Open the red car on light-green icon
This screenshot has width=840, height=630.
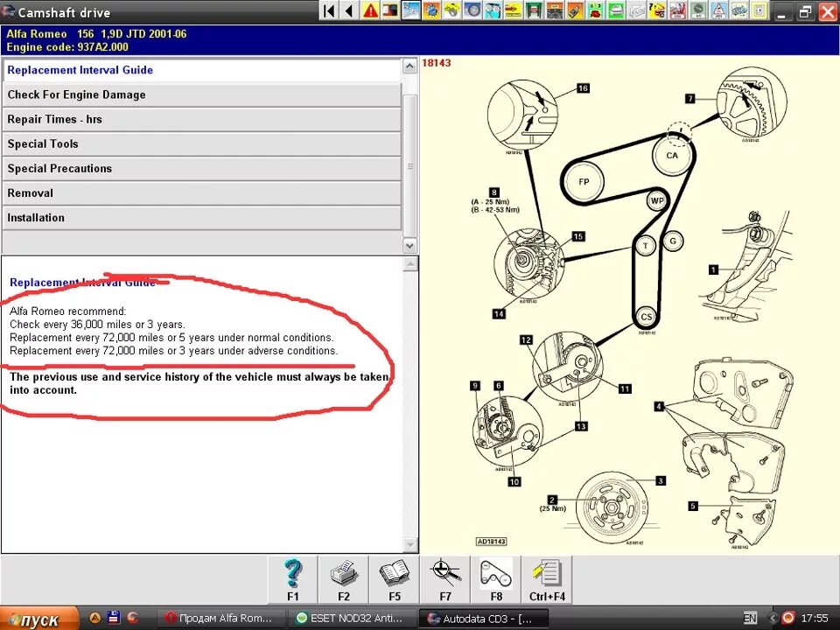[x=596, y=10]
